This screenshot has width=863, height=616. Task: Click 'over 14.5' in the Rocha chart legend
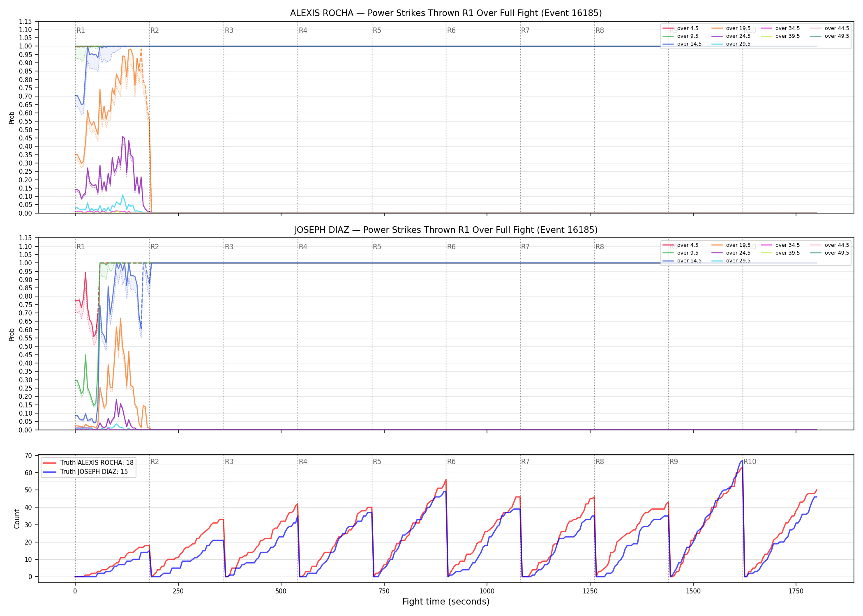point(689,44)
